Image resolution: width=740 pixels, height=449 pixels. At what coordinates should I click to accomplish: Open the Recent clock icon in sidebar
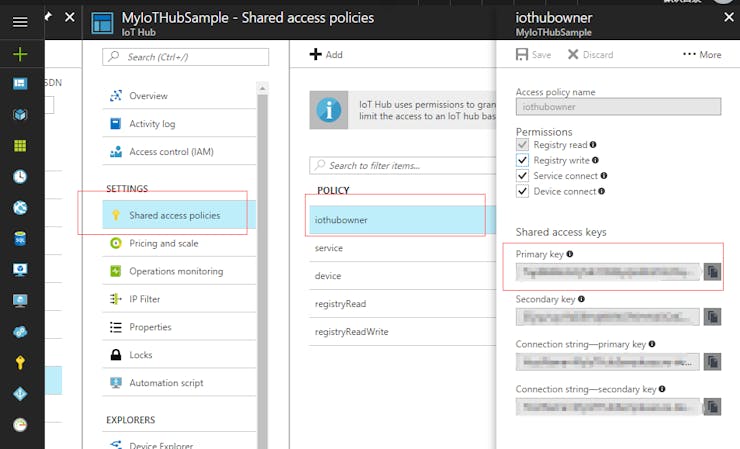[20, 177]
